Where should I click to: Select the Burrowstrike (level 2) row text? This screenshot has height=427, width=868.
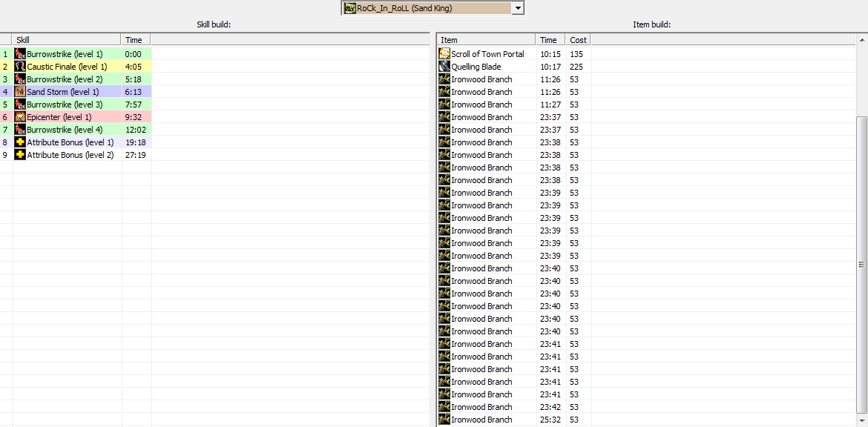click(65, 79)
